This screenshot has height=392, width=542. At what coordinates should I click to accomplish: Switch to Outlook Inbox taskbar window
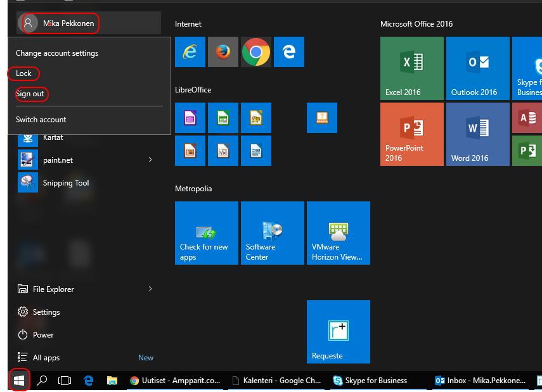(x=481, y=381)
